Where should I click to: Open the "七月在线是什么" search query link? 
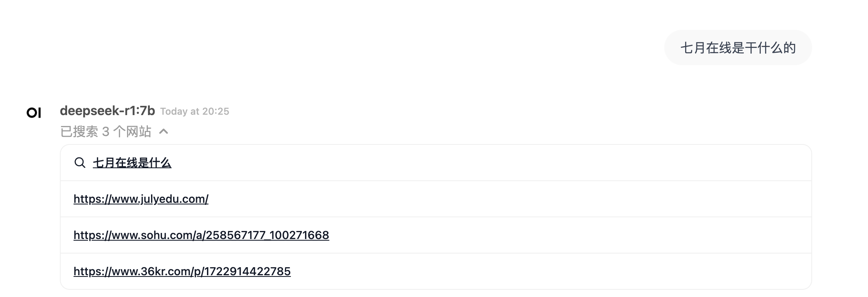[x=132, y=163]
